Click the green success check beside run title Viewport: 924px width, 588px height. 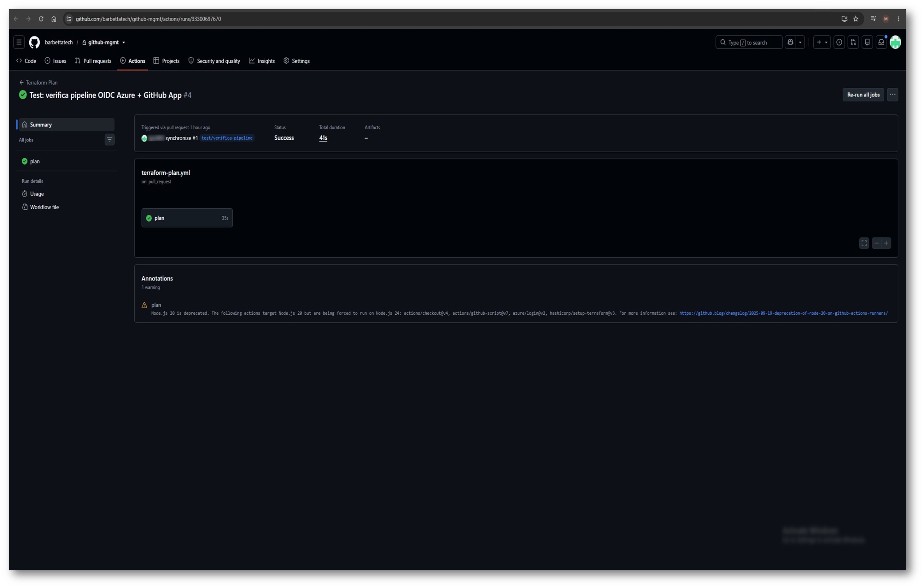(23, 95)
